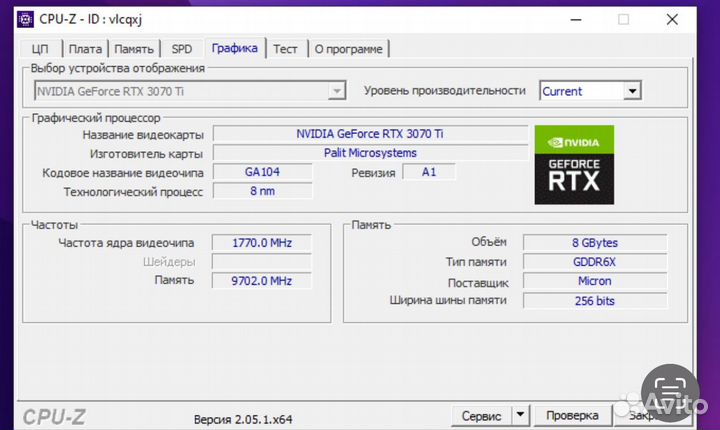Click the Технологический процесс label
The width and height of the screenshot is (720, 430).
[x=133, y=192]
